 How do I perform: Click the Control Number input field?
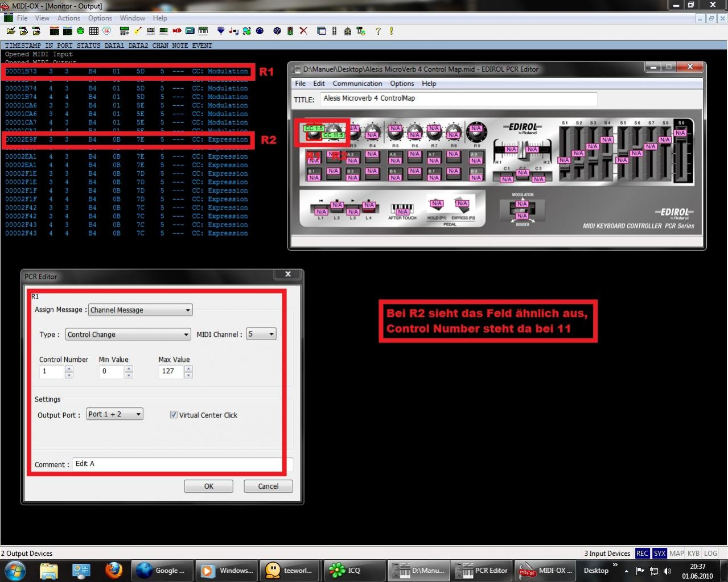click(52, 372)
